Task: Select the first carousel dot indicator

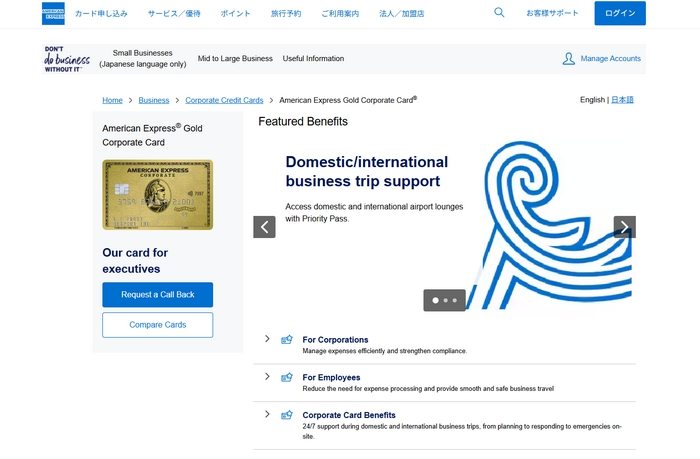Action: [435, 300]
